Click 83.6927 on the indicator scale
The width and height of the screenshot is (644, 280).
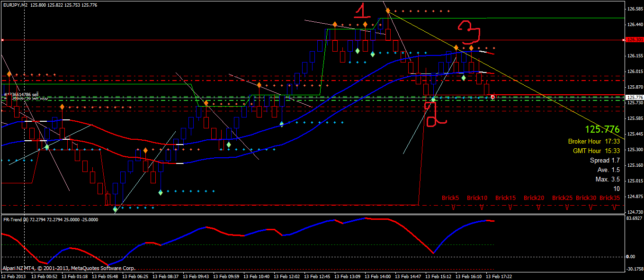[634, 218]
